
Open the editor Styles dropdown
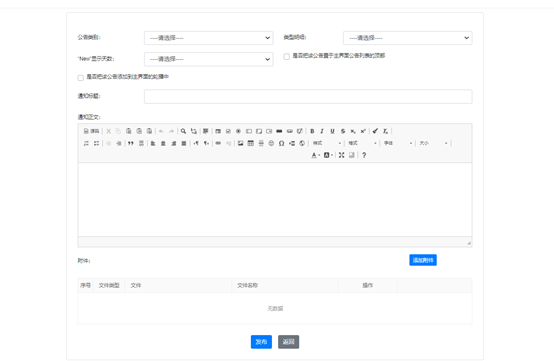[x=327, y=143]
